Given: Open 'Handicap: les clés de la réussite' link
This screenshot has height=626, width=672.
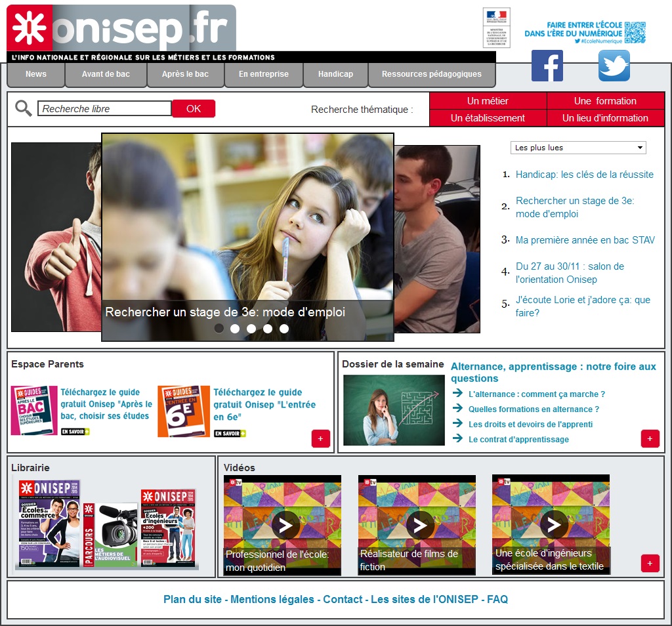Looking at the screenshot, I should (584, 175).
